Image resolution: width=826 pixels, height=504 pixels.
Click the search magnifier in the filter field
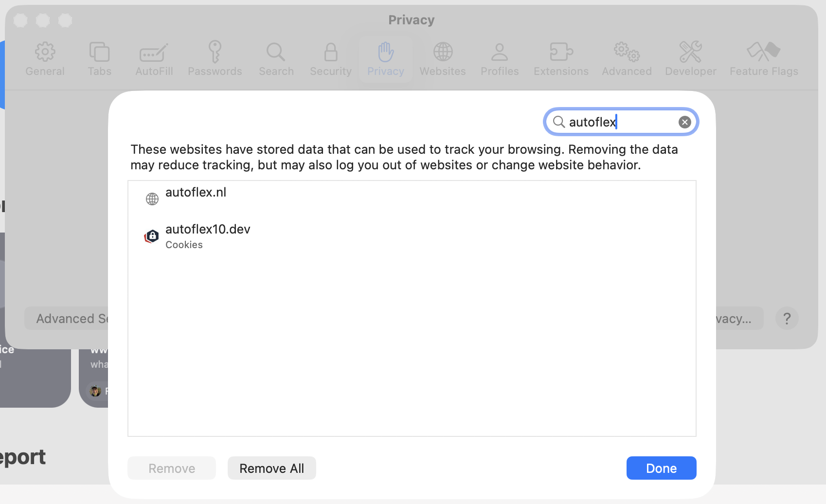[559, 122]
